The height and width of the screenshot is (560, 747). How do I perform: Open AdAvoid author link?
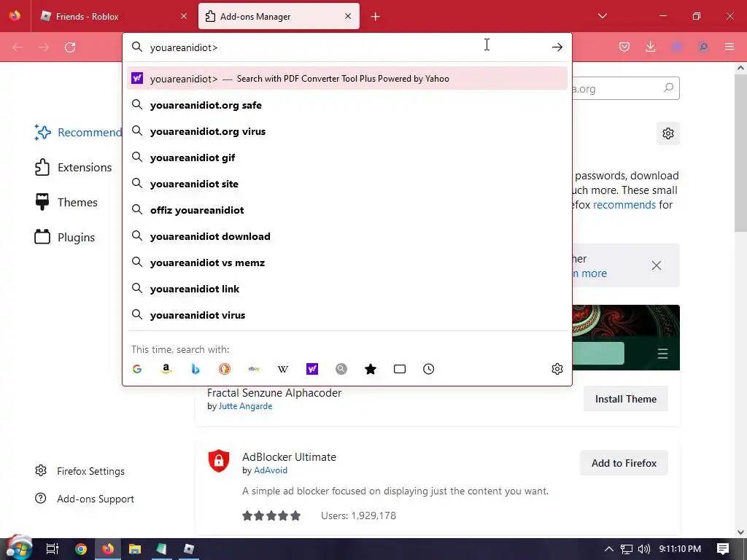click(271, 470)
